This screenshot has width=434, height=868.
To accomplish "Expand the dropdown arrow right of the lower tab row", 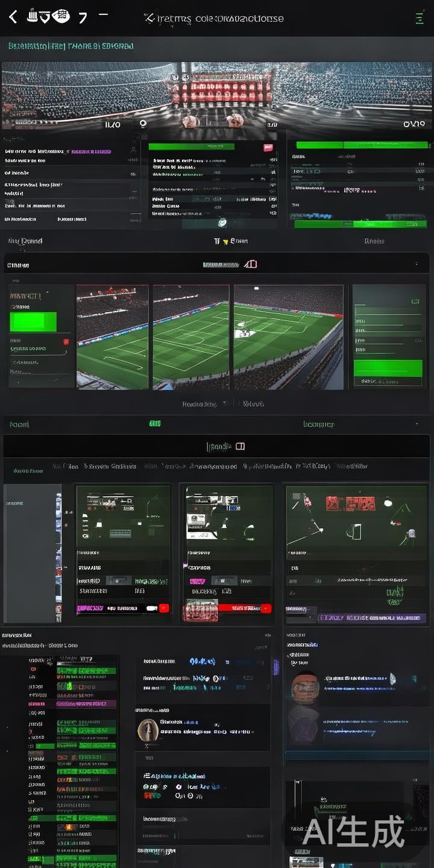I will [417, 424].
